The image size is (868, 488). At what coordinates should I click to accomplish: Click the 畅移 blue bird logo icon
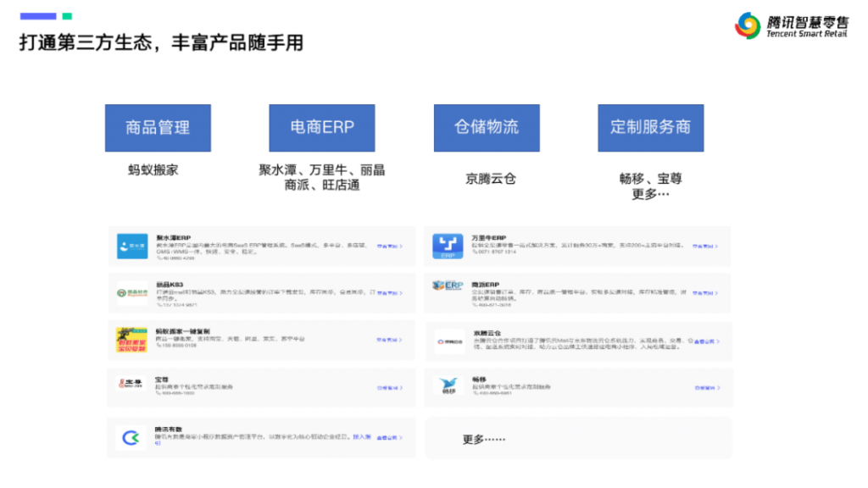448,385
